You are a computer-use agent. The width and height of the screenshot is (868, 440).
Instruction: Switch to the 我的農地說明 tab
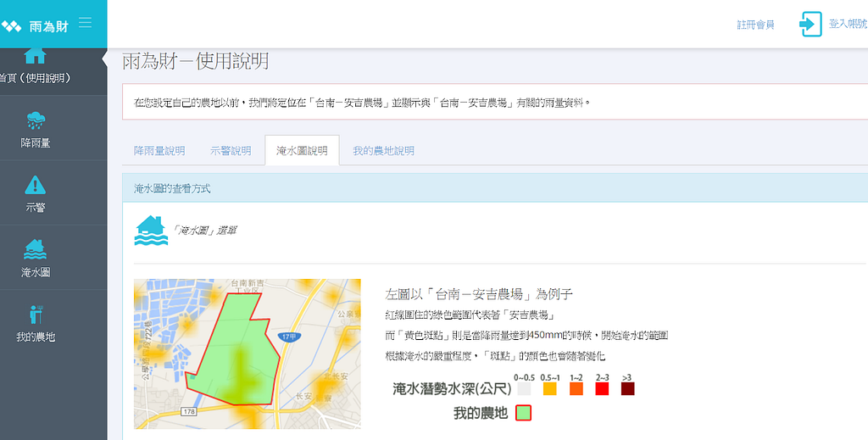[384, 151]
